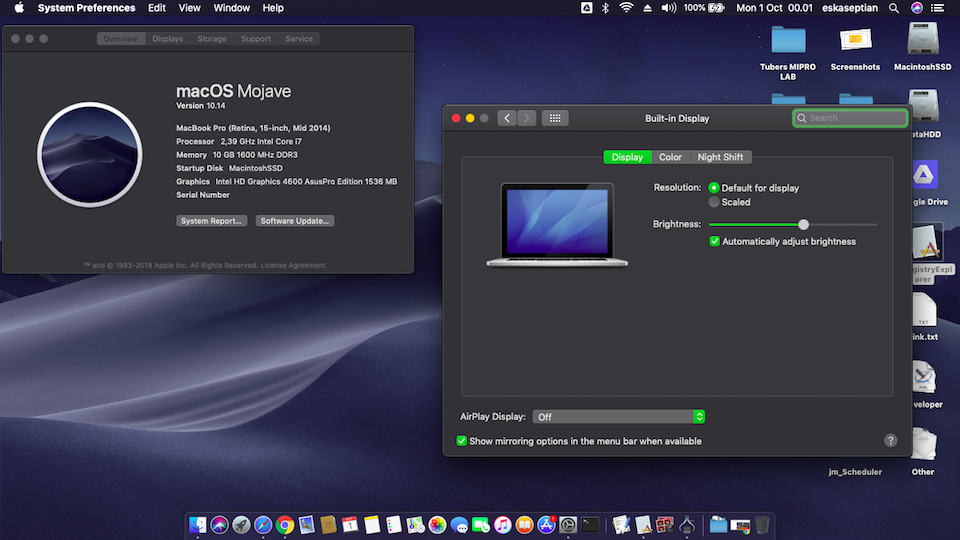Open the Apple menu
The image size is (960, 540).
coord(19,8)
